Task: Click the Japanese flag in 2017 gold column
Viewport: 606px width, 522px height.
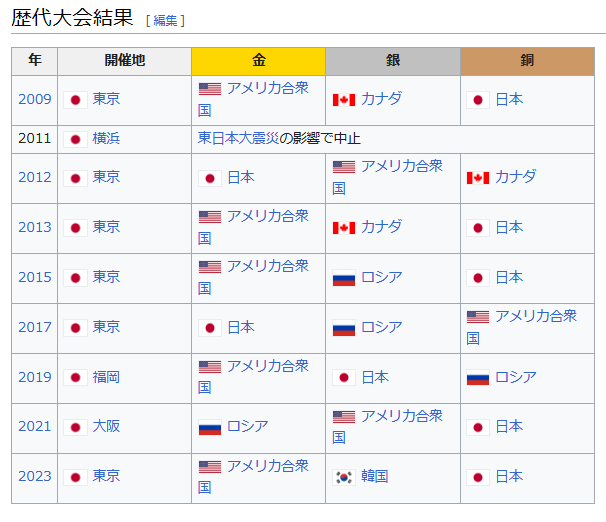Action: click(x=209, y=327)
